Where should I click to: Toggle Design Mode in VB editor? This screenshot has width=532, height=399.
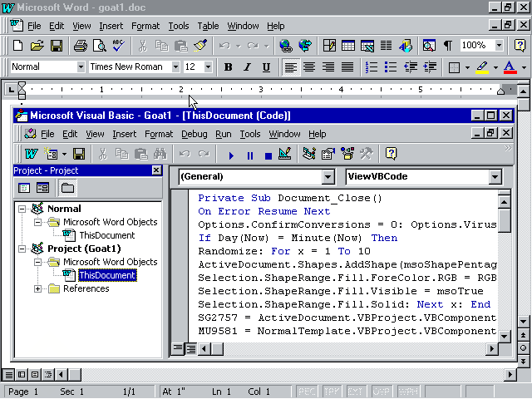coord(285,154)
